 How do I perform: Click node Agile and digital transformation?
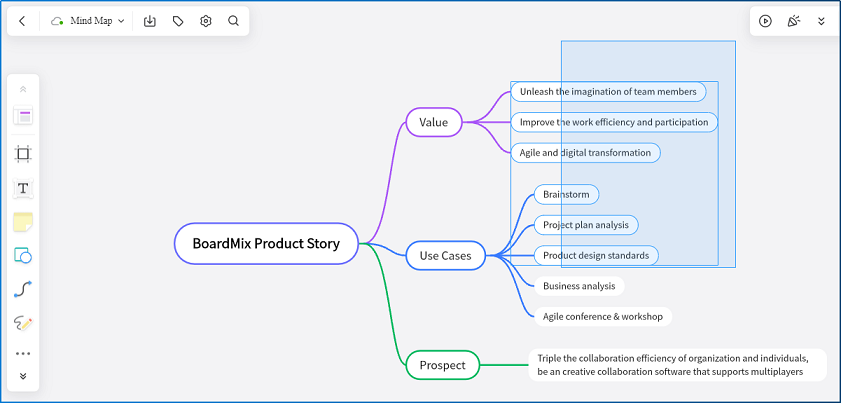585,153
